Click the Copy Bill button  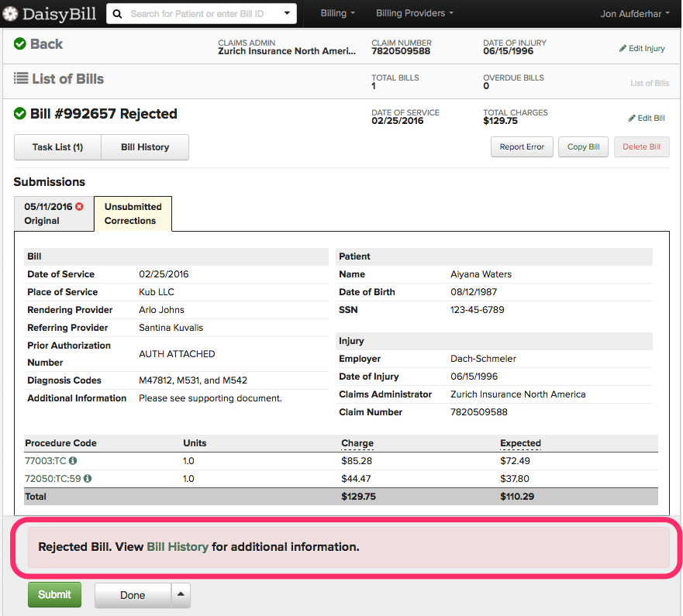click(583, 146)
